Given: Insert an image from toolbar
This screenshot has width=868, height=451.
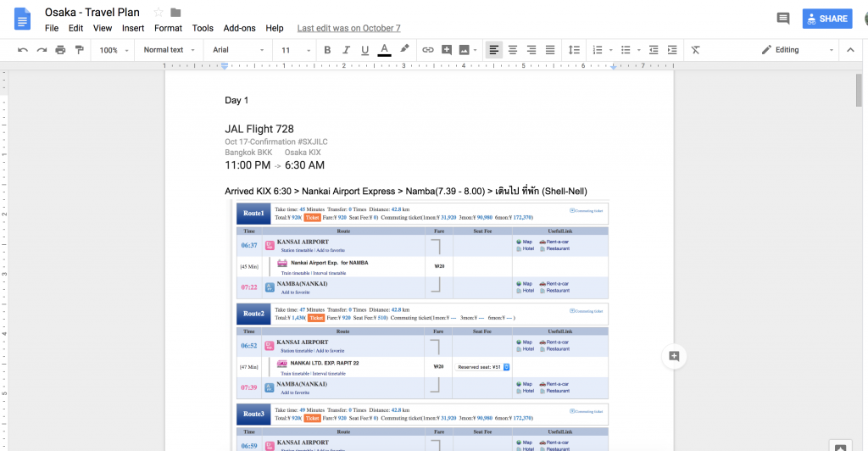Looking at the screenshot, I should 464,50.
